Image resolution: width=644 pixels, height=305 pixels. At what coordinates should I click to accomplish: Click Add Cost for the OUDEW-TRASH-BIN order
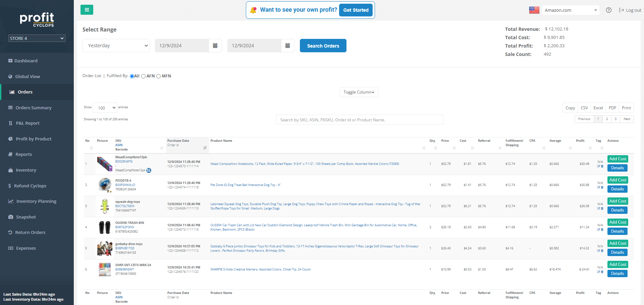pos(618,222)
